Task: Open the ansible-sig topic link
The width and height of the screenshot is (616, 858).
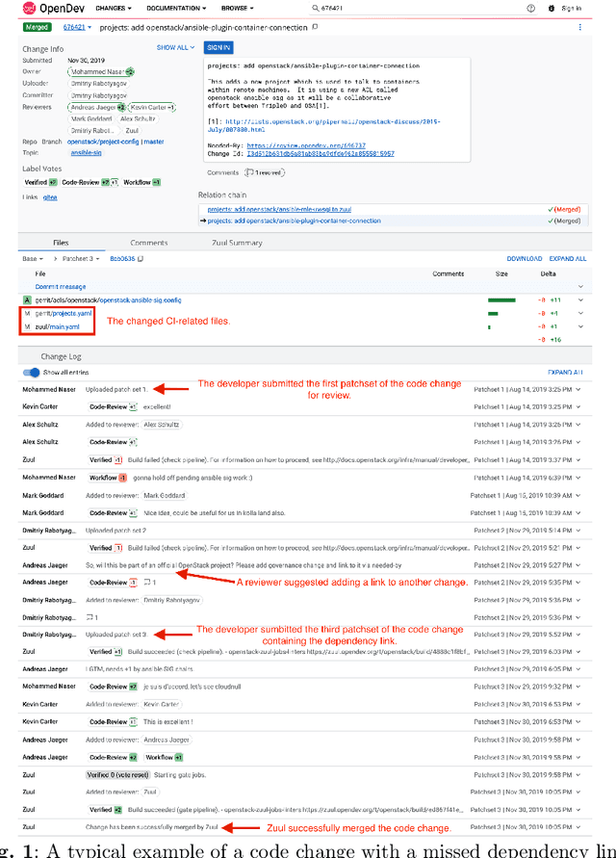Action: [86, 153]
